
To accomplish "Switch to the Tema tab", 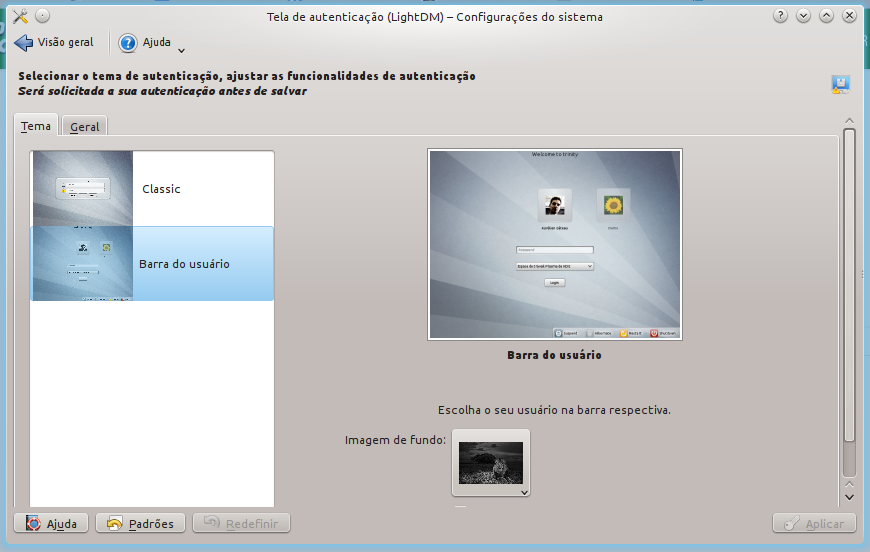I will [36, 127].
